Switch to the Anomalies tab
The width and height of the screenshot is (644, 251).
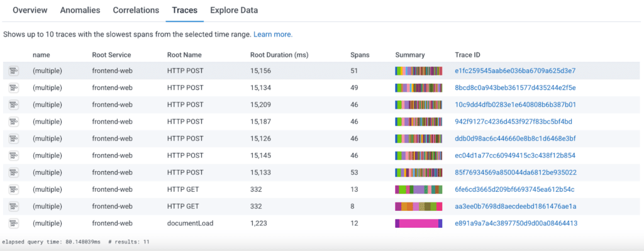[x=80, y=10]
